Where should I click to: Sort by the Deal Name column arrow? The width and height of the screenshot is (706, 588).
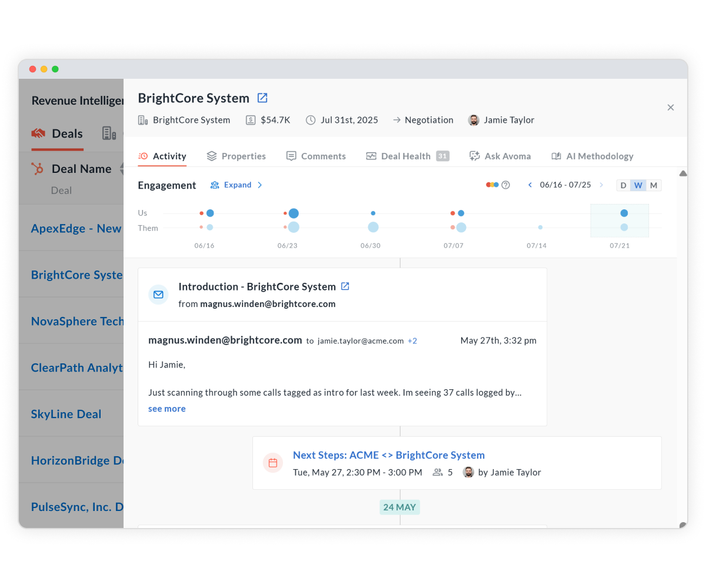(121, 169)
